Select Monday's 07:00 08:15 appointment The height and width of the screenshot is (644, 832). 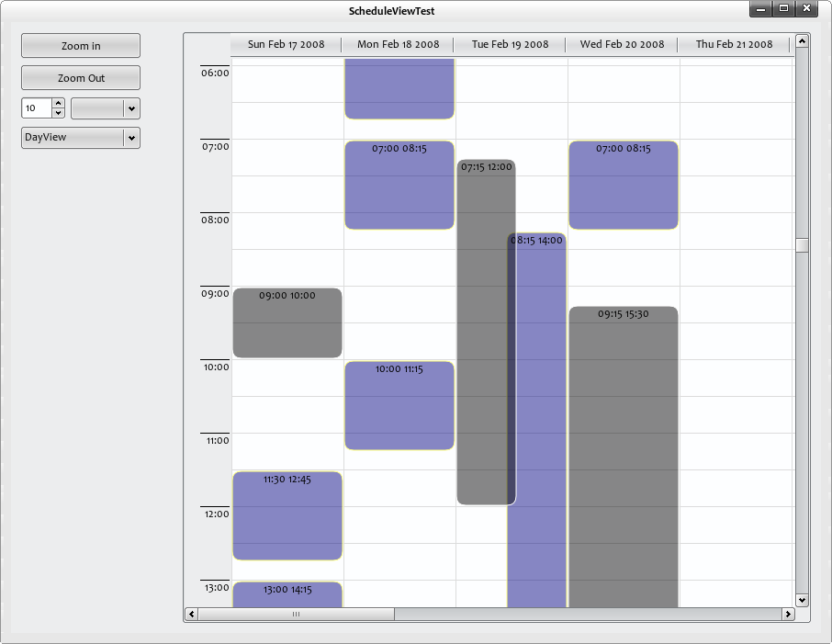(399, 186)
